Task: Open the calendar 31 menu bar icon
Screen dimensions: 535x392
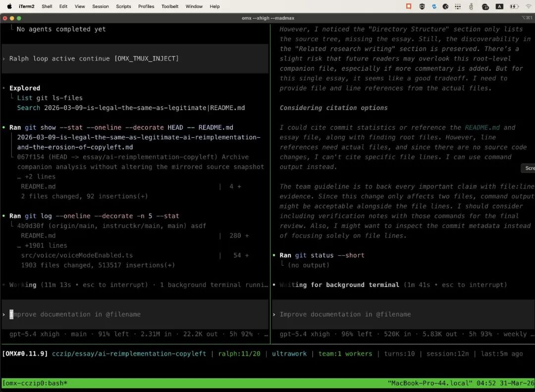Action: tap(486, 6)
